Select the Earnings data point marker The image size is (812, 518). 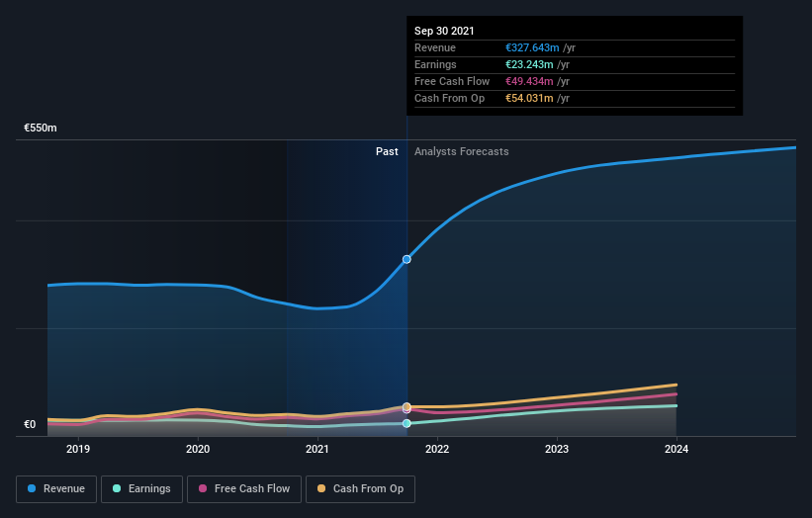point(406,423)
